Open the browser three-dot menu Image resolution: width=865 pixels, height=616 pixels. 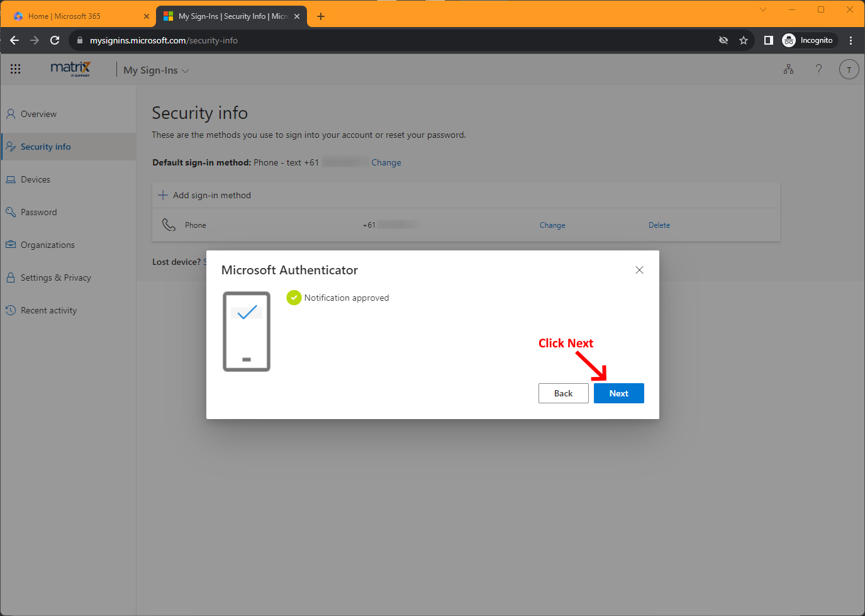click(851, 40)
